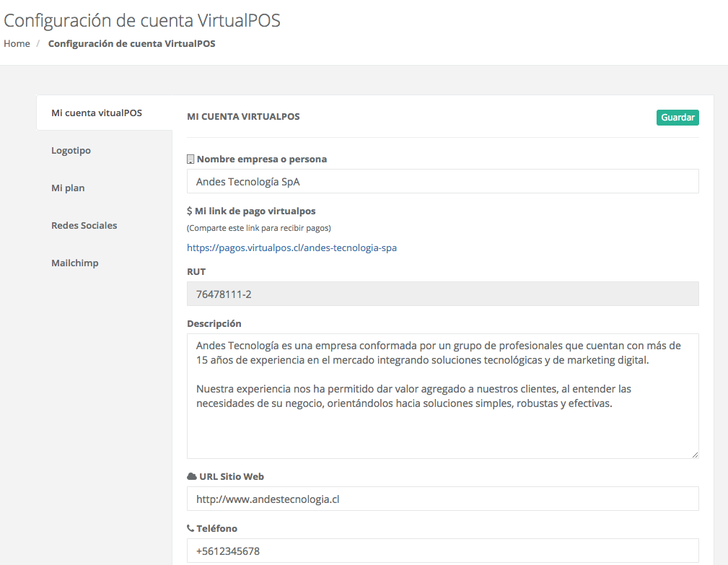This screenshot has height=565, width=728.
Task: Click the cloud icon beside URL Sitio Web
Action: click(192, 476)
